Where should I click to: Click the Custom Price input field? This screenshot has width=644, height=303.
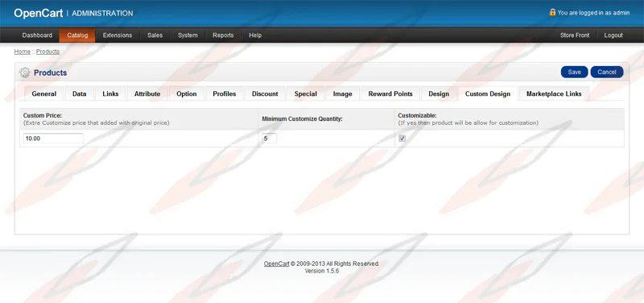(x=53, y=139)
